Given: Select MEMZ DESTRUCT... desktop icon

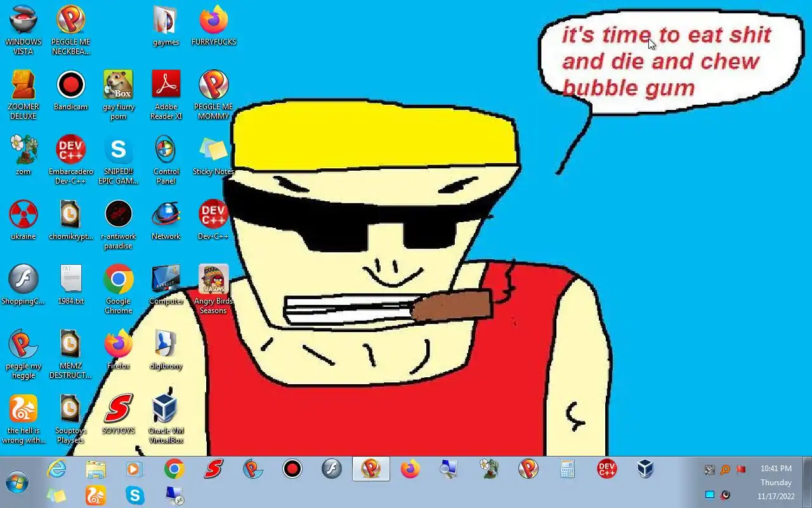Looking at the screenshot, I should (70, 354).
